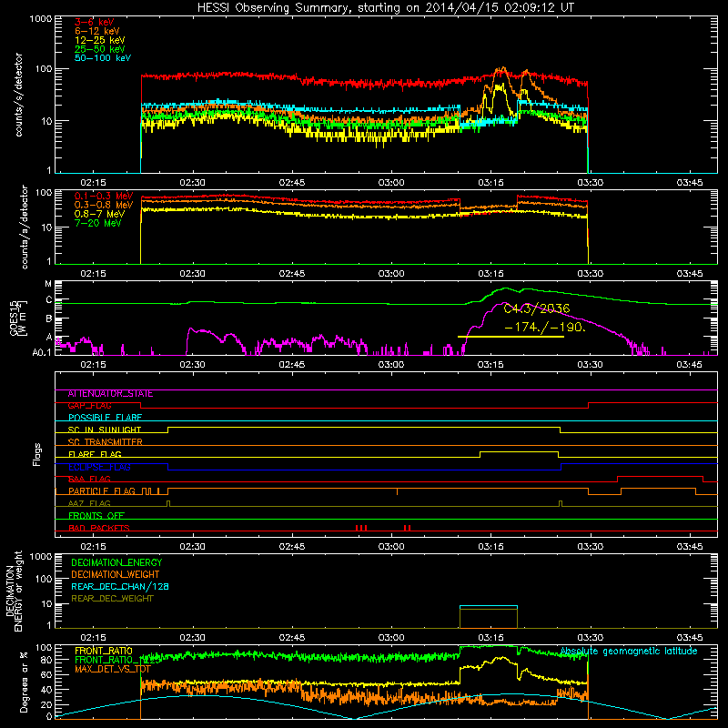Click the HESSI Observing Summary title
Viewport: 728px width, 728px height.
pyautogui.click(x=385, y=7)
